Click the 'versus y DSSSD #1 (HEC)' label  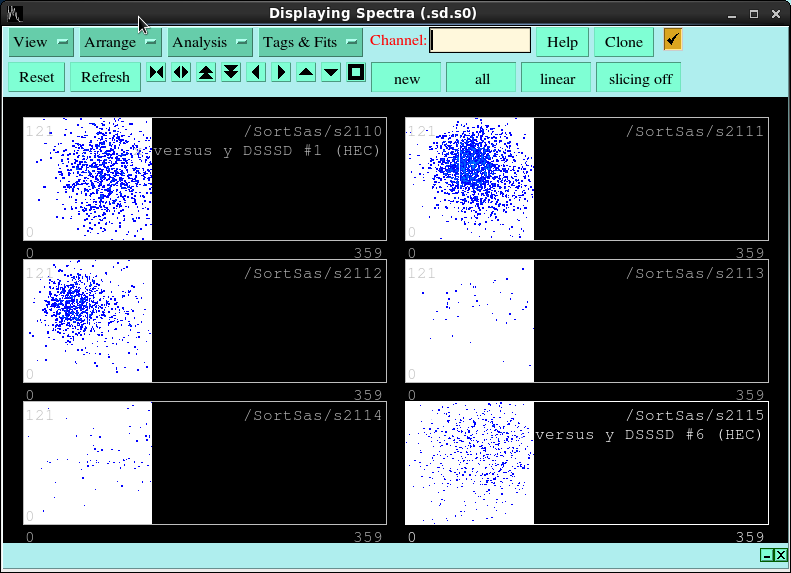click(x=266, y=151)
